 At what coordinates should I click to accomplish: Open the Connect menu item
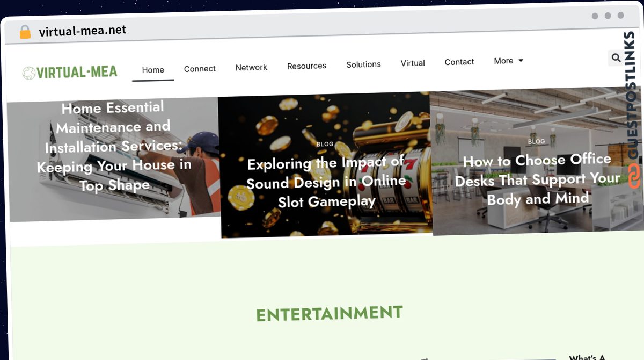click(200, 69)
